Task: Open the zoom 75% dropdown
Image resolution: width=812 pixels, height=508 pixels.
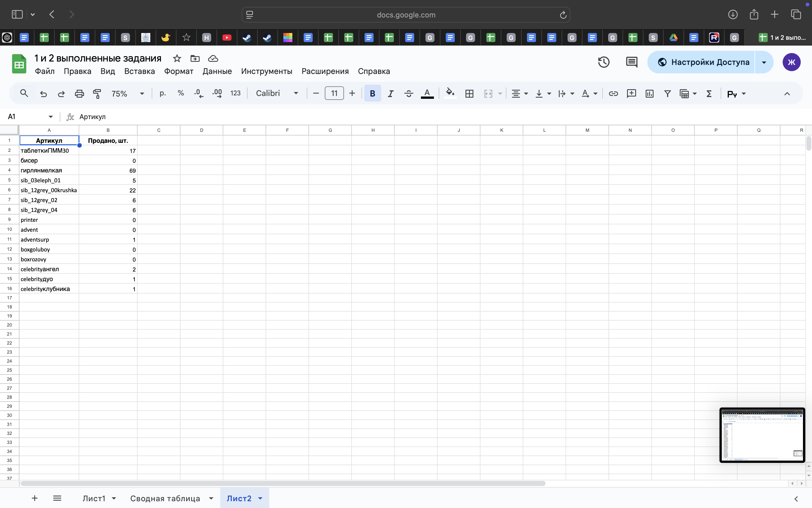Action: click(127, 93)
